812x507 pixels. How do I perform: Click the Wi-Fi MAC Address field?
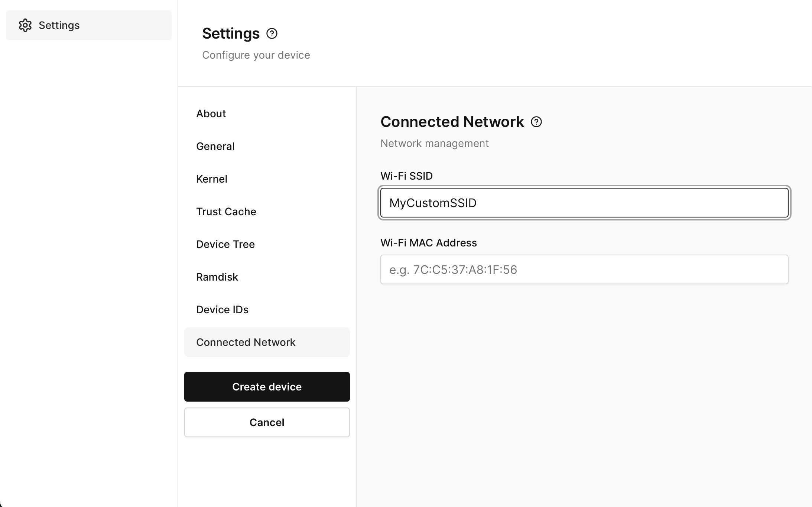584,269
